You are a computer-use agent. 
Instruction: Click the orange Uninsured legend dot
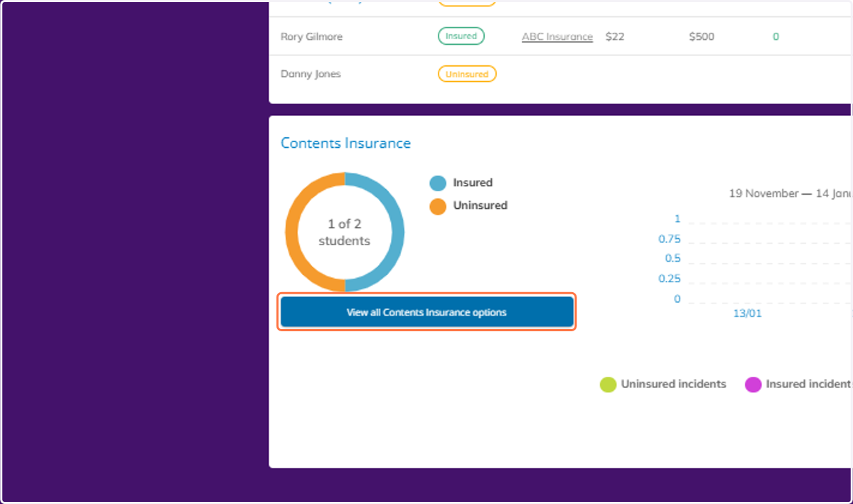tap(438, 206)
